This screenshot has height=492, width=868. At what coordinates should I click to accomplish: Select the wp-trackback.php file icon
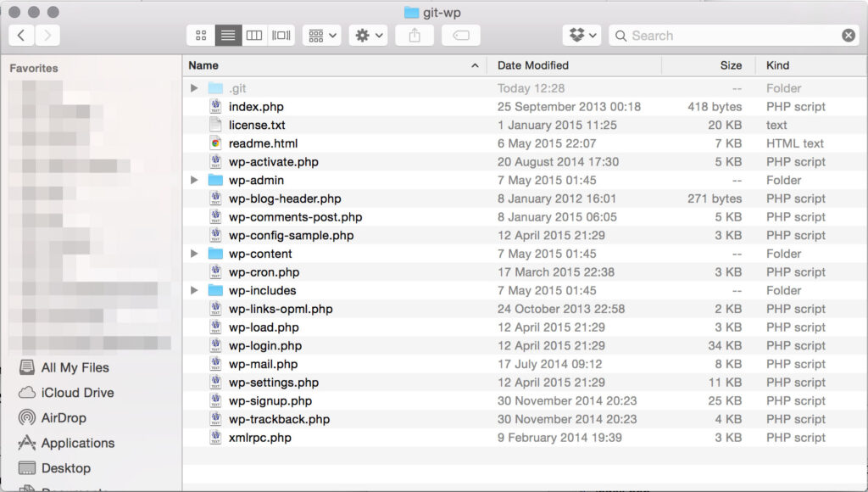click(x=215, y=419)
